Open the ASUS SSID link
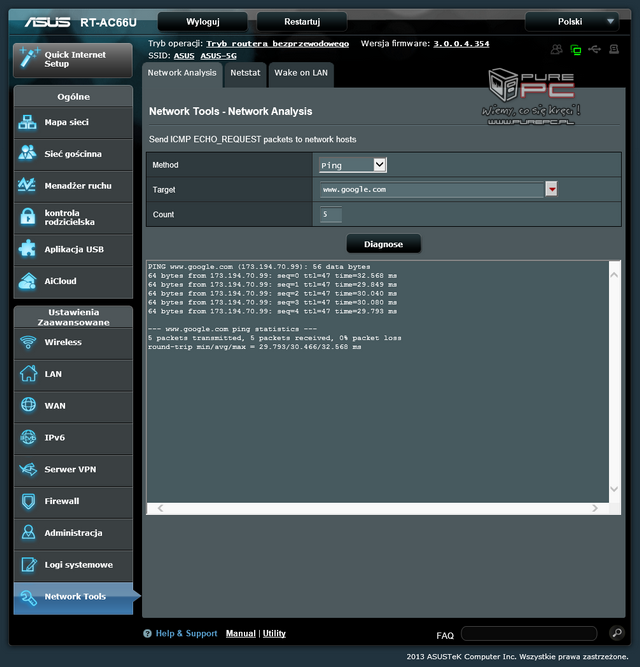Viewport: 640px width, 667px height. (x=184, y=56)
